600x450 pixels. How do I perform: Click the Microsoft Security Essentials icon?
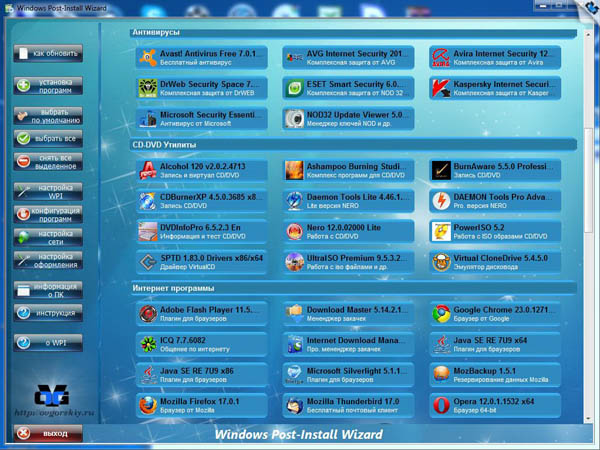pyautogui.click(x=148, y=119)
